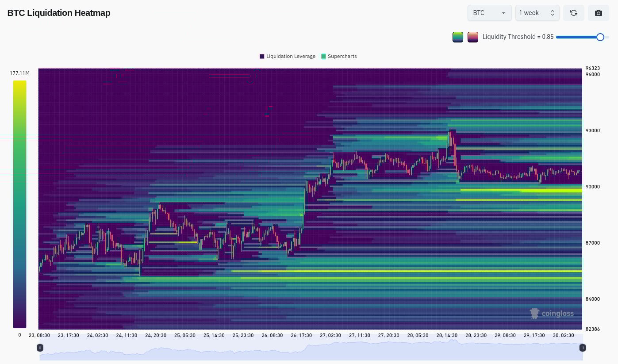The width and height of the screenshot is (618, 364).
Task: Toggle the Liquidation Leverage legend series
Action: 288,56
